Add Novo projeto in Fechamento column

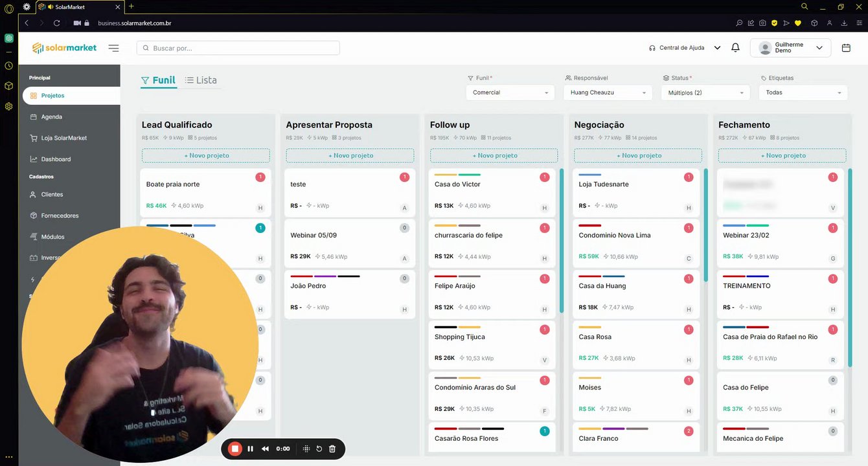tap(782, 155)
